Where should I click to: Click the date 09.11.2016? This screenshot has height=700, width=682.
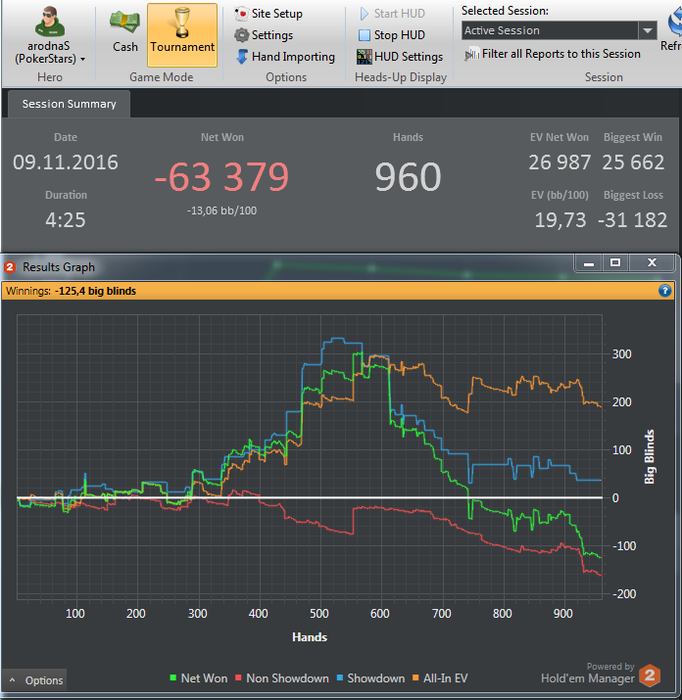pyautogui.click(x=66, y=162)
